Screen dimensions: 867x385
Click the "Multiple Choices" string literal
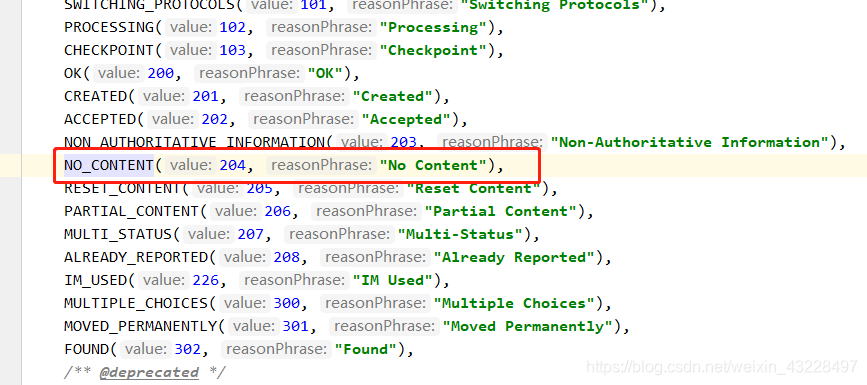pos(514,304)
